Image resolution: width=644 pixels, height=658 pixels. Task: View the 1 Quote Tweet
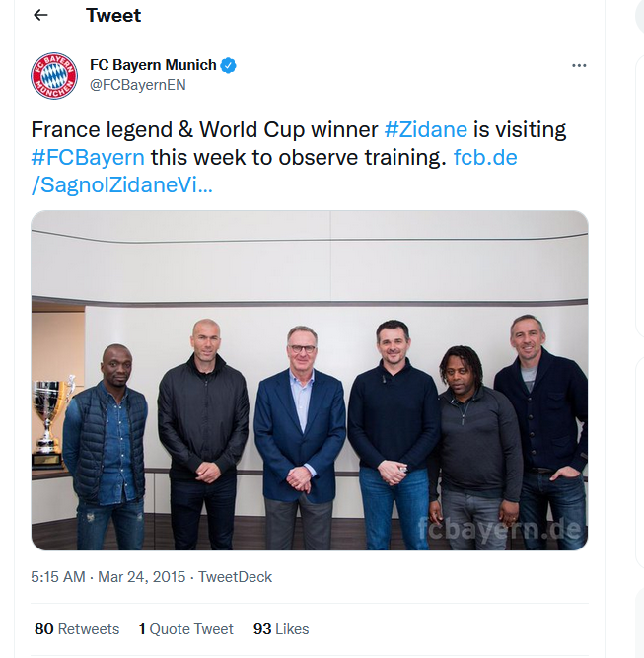[x=186, y=629]
